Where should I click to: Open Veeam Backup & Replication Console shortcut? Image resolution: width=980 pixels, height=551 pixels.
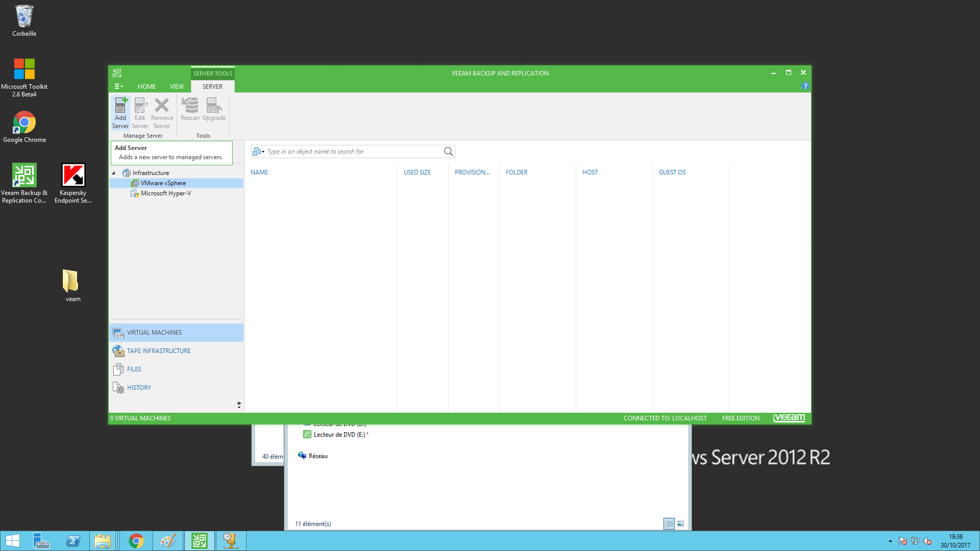coord(24,184)
